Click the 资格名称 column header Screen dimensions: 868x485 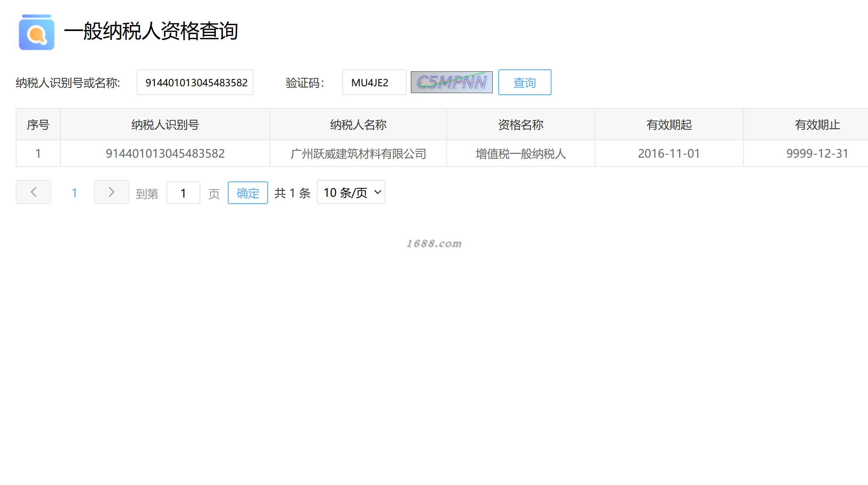[520, 125]
